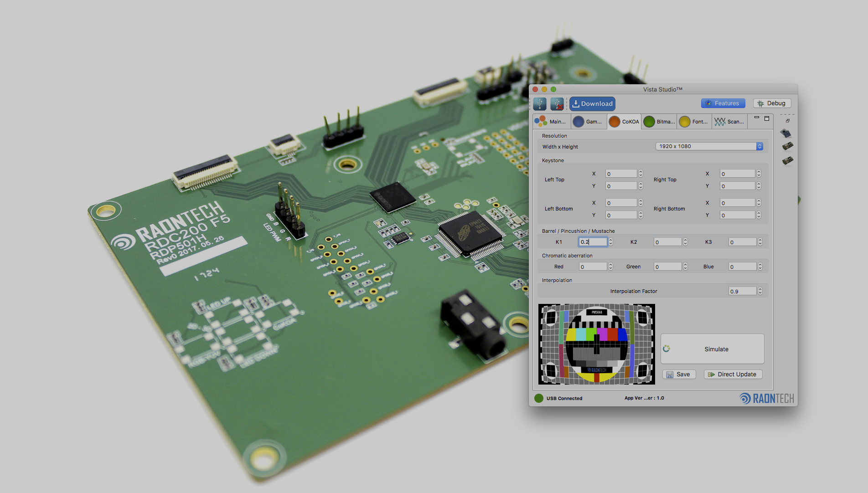This screenshot has width=868, height=493.
Task: Switch to the Bitma... tab
Action: pos(659,122)
